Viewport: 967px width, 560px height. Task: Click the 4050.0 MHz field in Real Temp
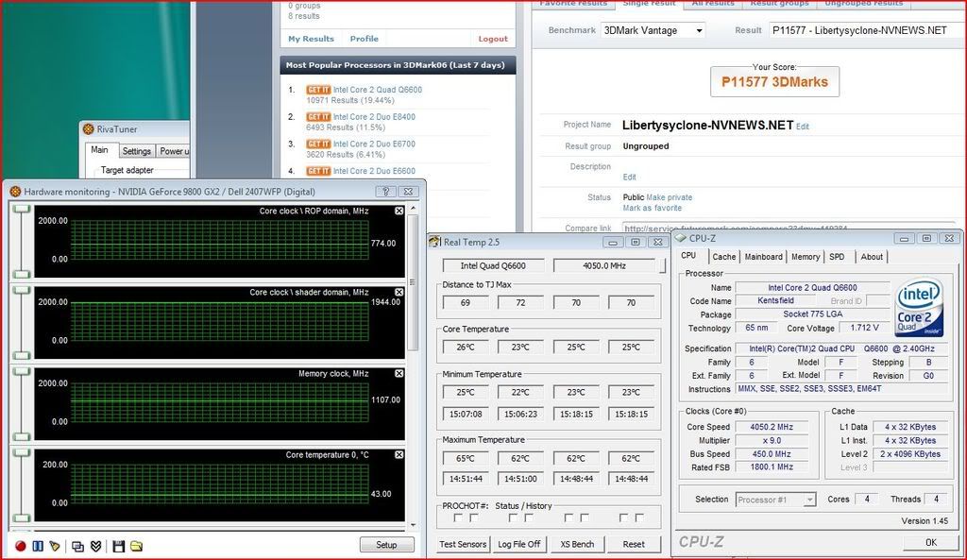coord(604,265)
